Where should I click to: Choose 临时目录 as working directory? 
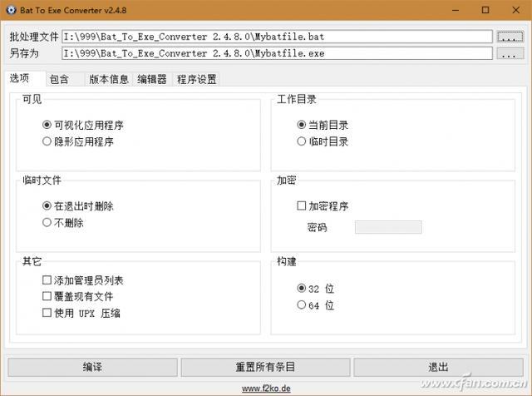tap(301, 141)
